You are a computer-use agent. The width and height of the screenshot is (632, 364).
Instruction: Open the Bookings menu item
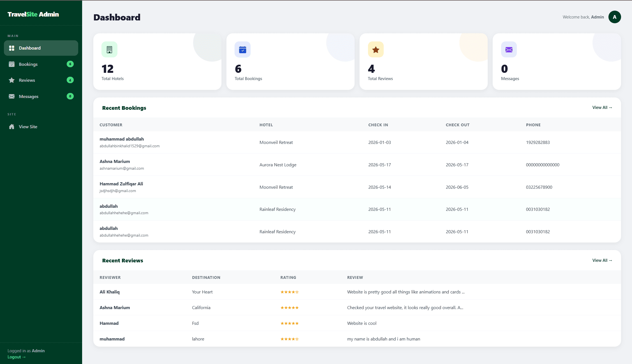coord(41,64)
